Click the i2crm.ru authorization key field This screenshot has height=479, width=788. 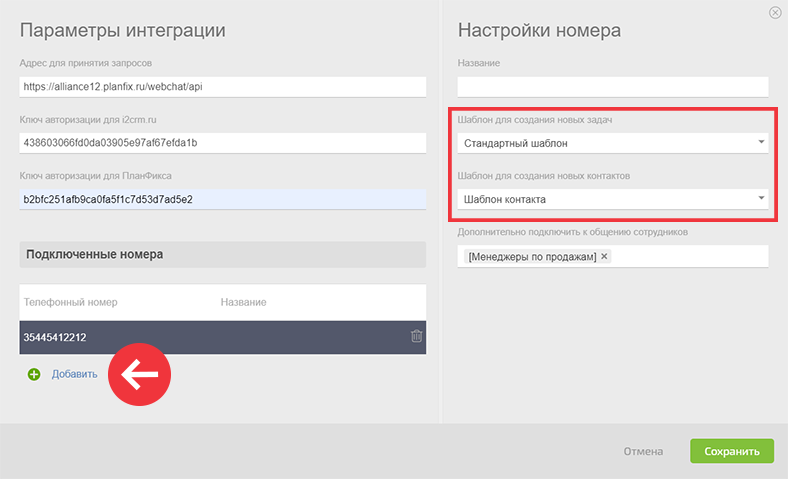click(x=223, y=143)
